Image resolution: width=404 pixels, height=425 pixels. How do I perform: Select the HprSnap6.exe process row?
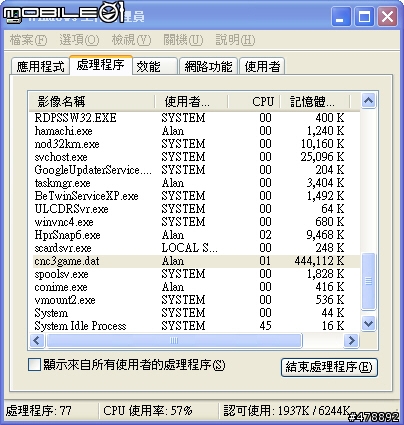[194, 235]
